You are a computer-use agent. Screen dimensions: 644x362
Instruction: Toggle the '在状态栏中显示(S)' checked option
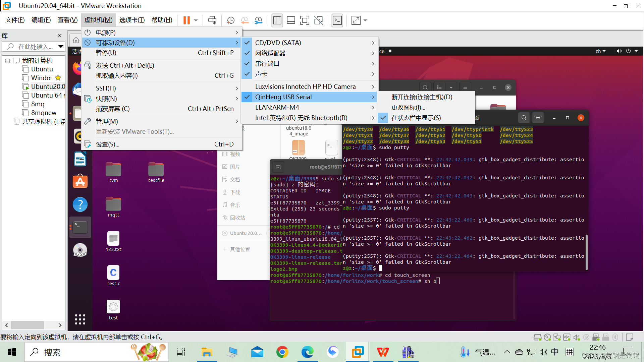pyautogui.click(x=416, y=118)
